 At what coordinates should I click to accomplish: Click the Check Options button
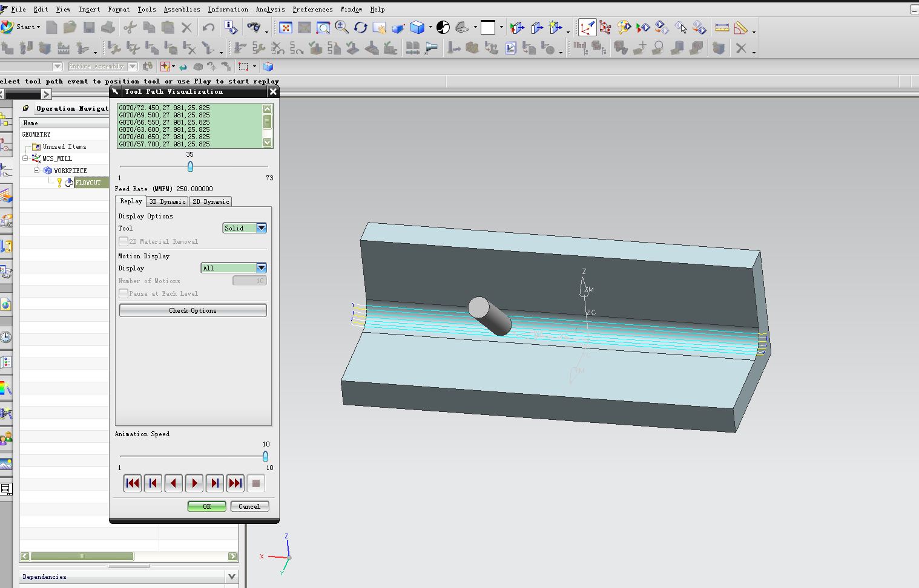pos(193,310)
